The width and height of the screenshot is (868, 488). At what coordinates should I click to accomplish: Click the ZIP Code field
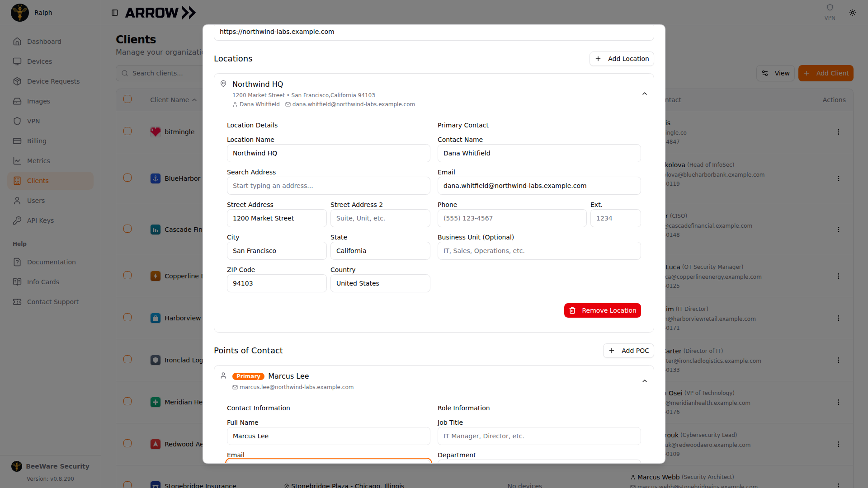277,283
